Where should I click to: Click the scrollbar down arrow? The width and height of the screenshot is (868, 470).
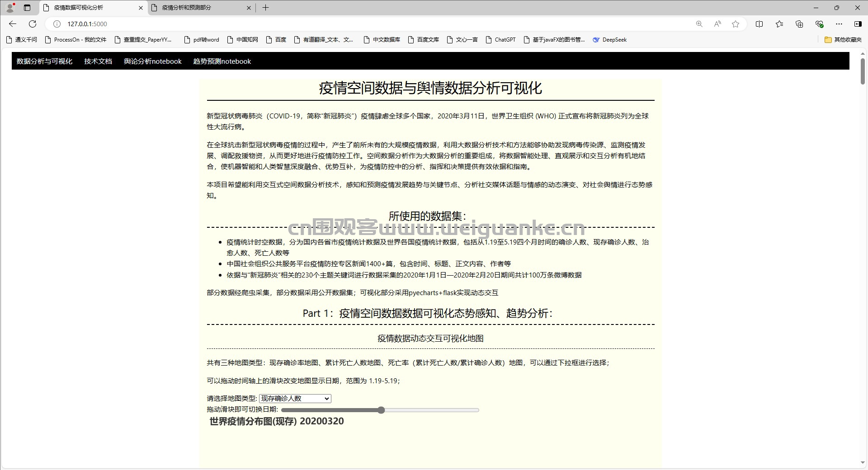[x=863, y=463]
